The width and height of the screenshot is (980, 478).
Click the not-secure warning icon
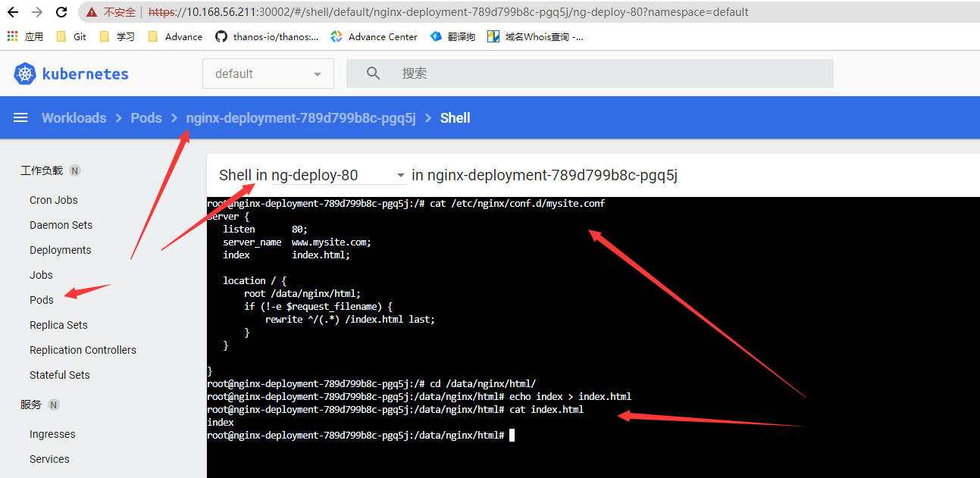(92, 12)
